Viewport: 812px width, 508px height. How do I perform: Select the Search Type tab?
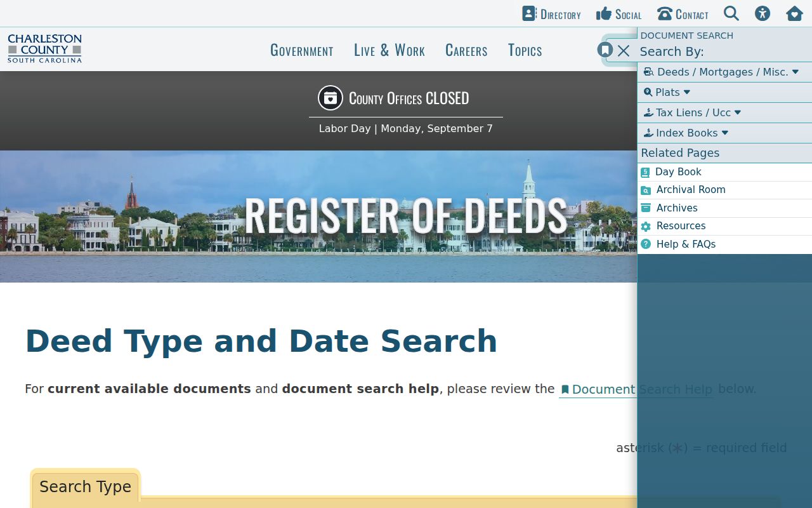pyautogui.click(x=85, y=487)
